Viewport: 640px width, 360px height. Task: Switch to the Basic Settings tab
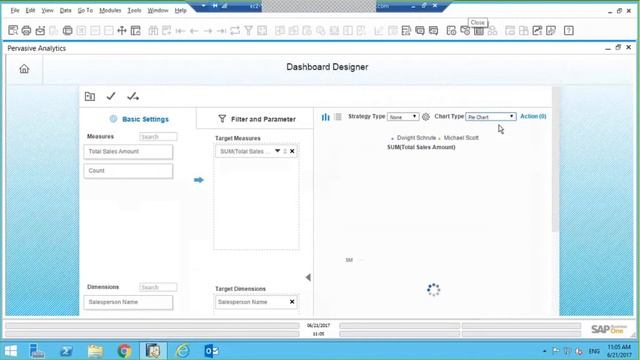[x=139, y=119]
